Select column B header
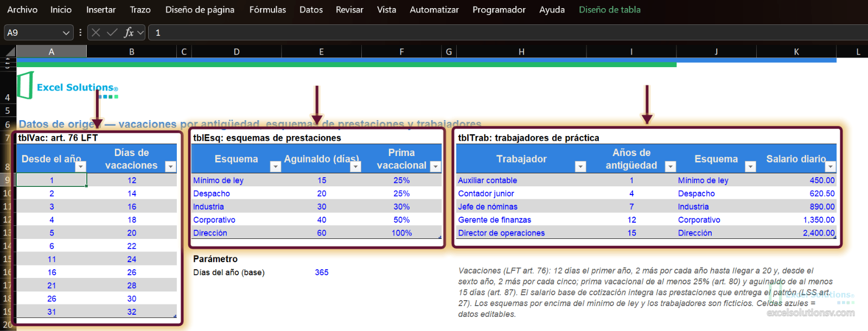868x331 pixels. coord(132,52)
